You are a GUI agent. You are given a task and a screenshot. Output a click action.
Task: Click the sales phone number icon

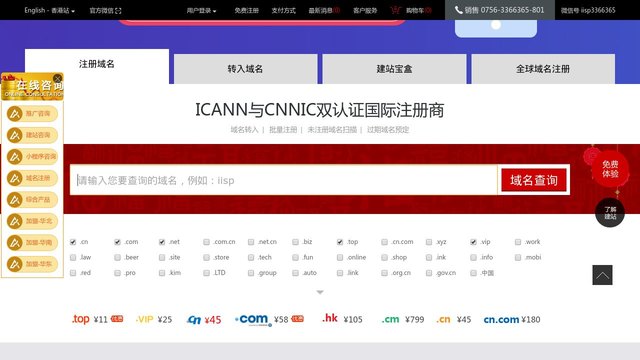coord(458,10)
